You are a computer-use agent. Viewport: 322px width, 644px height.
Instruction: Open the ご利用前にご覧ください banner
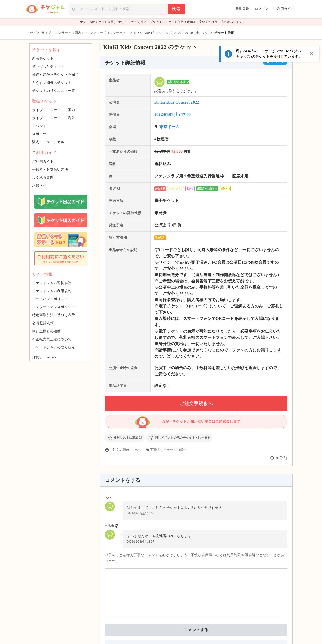click(x=61, y=258)
